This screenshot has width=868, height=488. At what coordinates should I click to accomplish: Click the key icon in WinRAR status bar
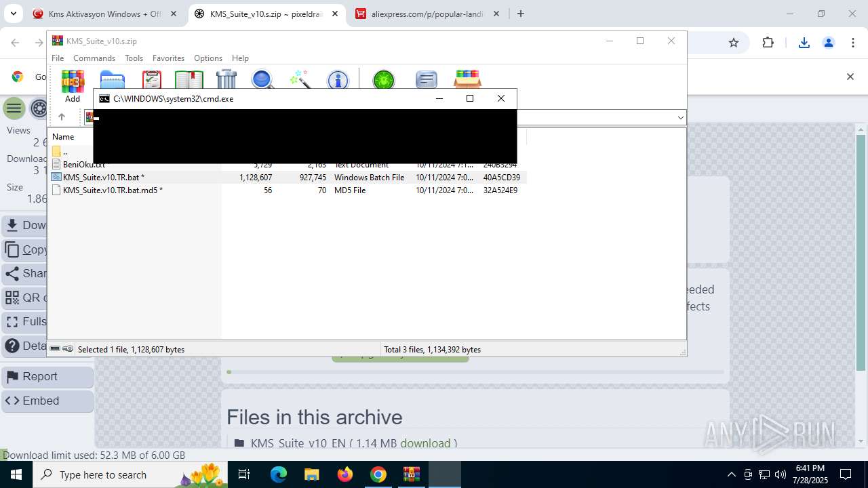tap(68, 349)
